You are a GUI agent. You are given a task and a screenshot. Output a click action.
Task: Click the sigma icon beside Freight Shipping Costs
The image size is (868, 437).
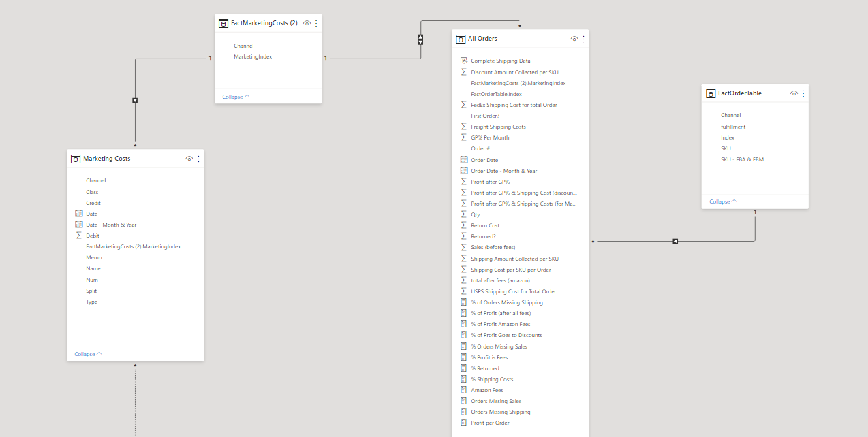pyautogui.click(x=464, y=127)
